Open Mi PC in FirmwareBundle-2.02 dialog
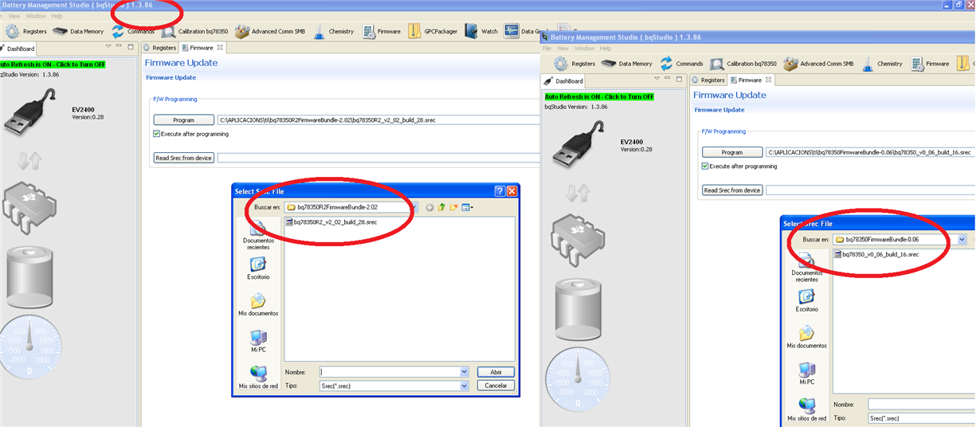The height and width of the screenshot is (427, 980). coord(258,342)
